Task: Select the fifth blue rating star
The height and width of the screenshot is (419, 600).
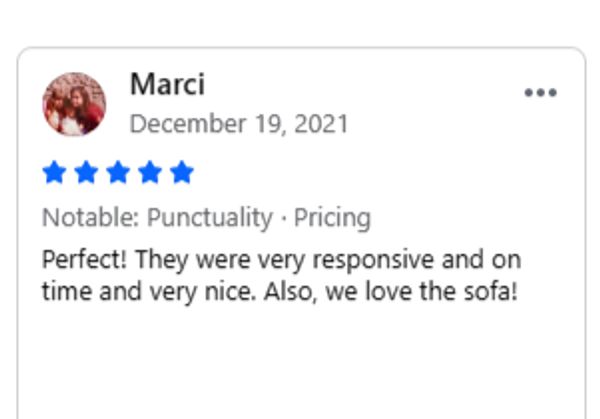Action: [x=181, y=173]
